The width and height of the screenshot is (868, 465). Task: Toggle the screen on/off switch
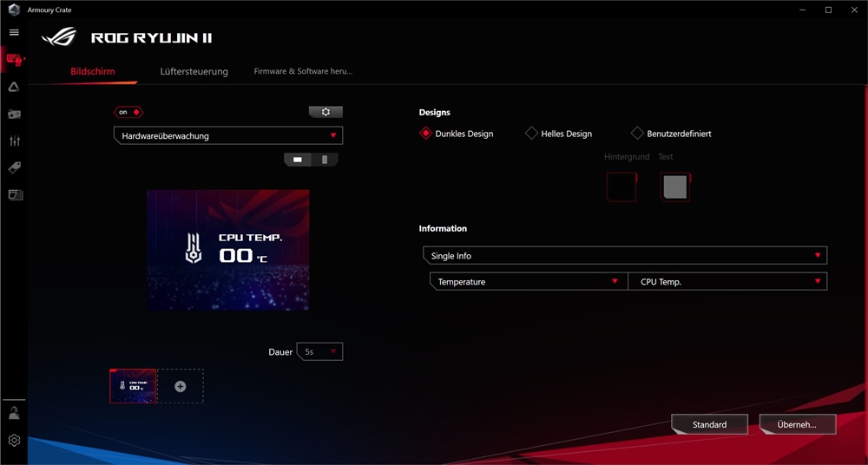(x=128, y=112)
